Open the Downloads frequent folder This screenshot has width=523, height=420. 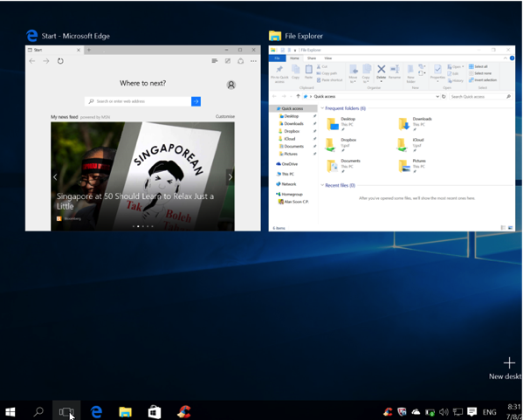click(x=416, y=124)
